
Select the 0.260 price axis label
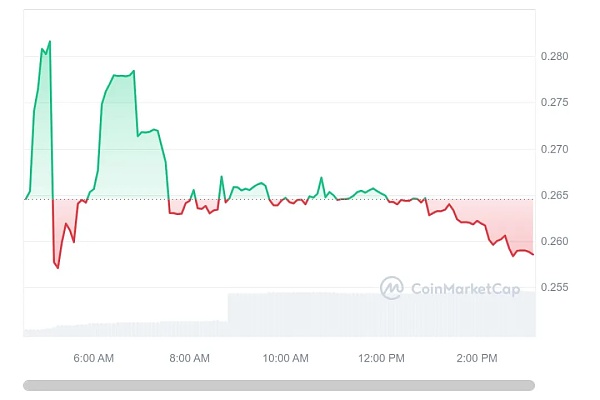(x=557, y=242)
